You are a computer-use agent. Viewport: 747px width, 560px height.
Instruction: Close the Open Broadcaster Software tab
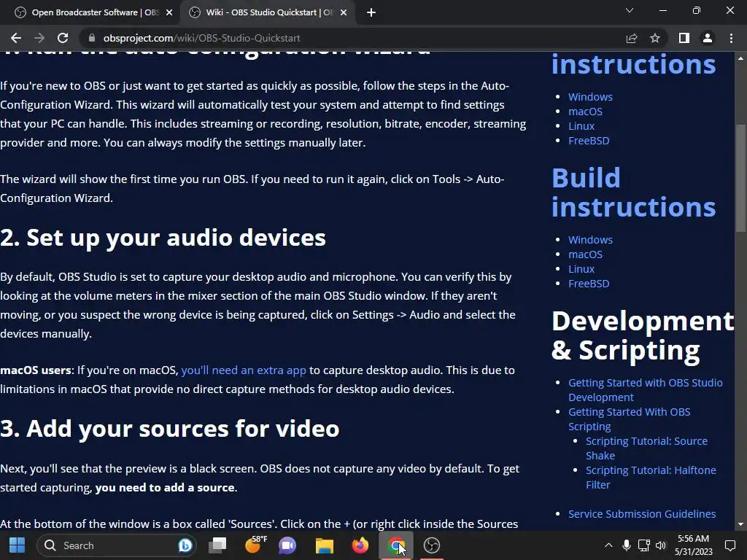click(169, 12)
